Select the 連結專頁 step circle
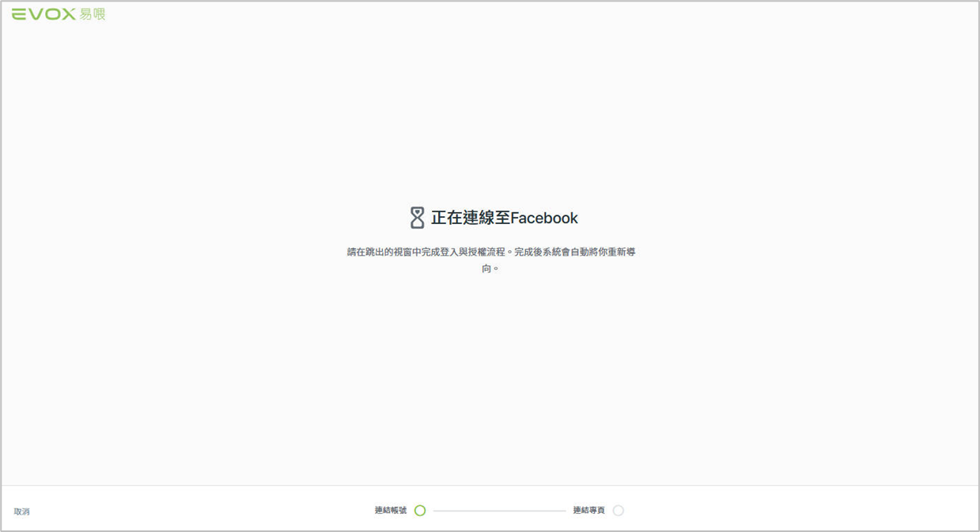The width and height of the screenshot is (980, 532). tap(619, 511)
